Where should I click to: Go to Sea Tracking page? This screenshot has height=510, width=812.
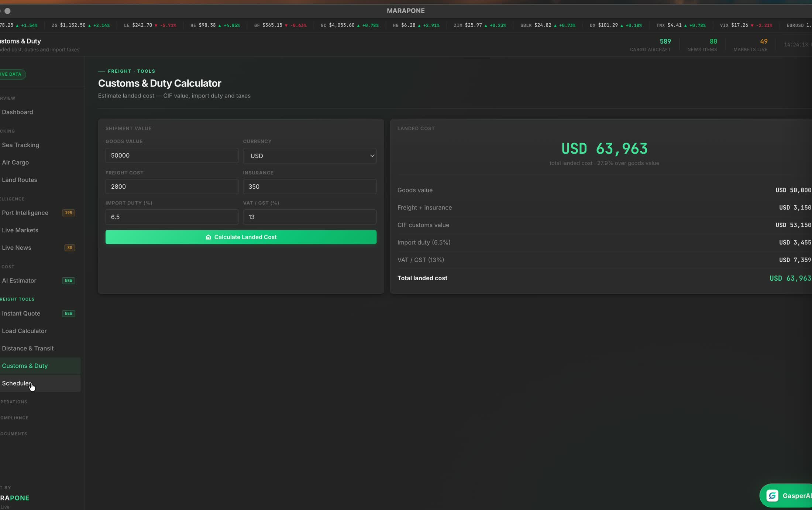(x=20, y=145)
